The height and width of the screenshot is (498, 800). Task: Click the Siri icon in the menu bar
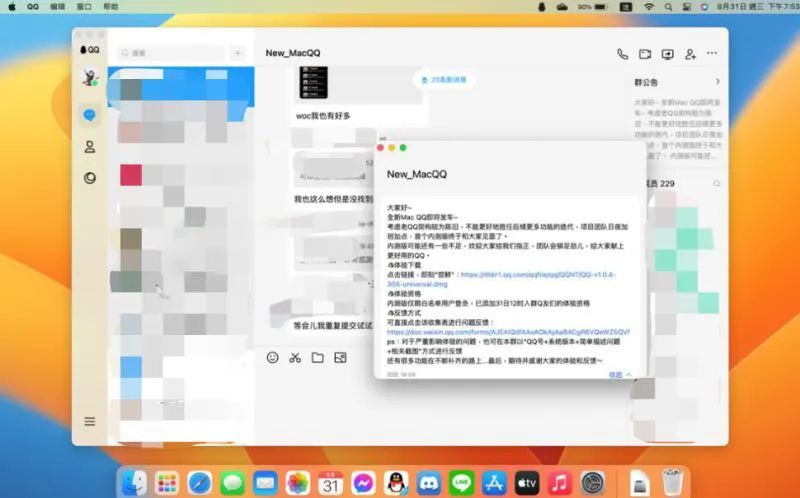(704, 7)
